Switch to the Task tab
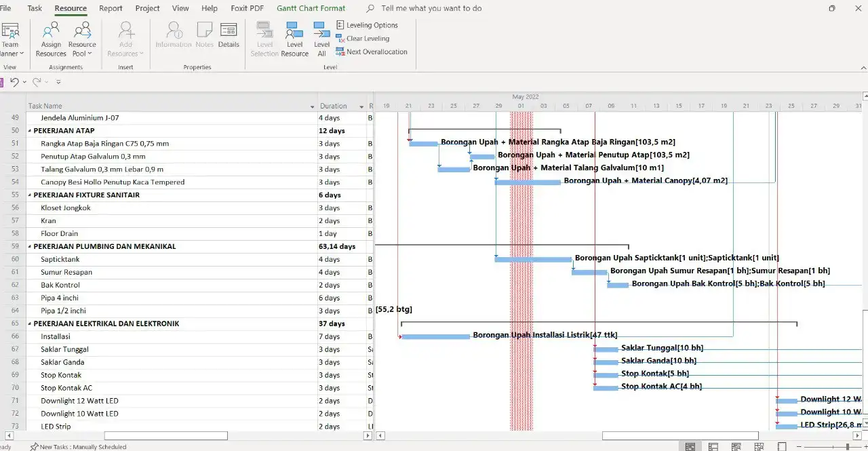Screen dimensions: 868x451 click(35, 8)
